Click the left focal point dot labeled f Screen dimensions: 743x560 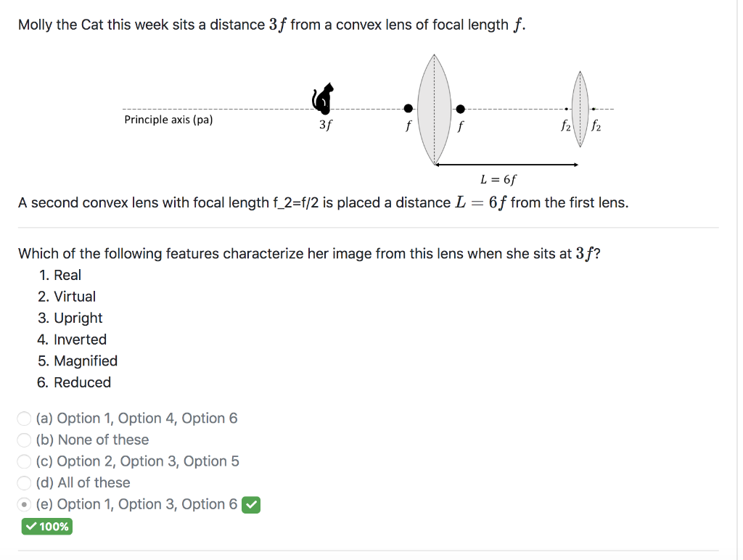408,109
